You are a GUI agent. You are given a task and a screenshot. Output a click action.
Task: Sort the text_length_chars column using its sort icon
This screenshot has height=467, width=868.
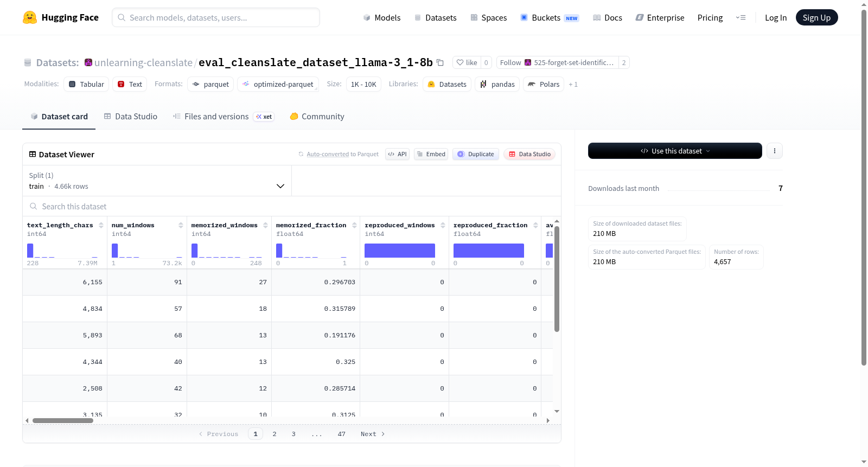101,225
